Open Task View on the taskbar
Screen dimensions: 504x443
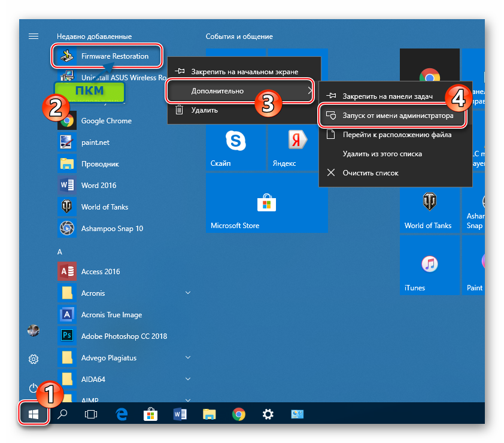(x=90, y=414)
